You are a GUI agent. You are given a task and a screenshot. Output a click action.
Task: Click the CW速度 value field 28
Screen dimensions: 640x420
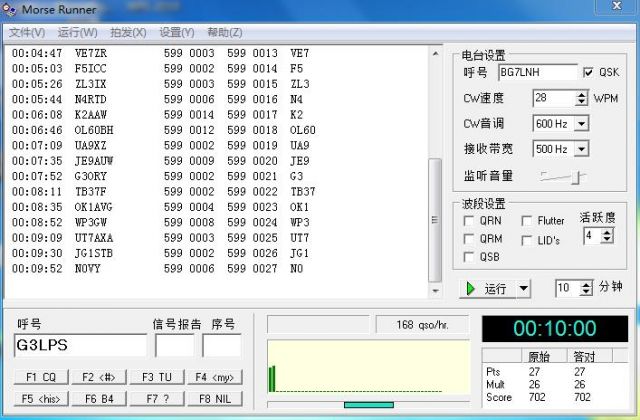(x=554, y=98)
